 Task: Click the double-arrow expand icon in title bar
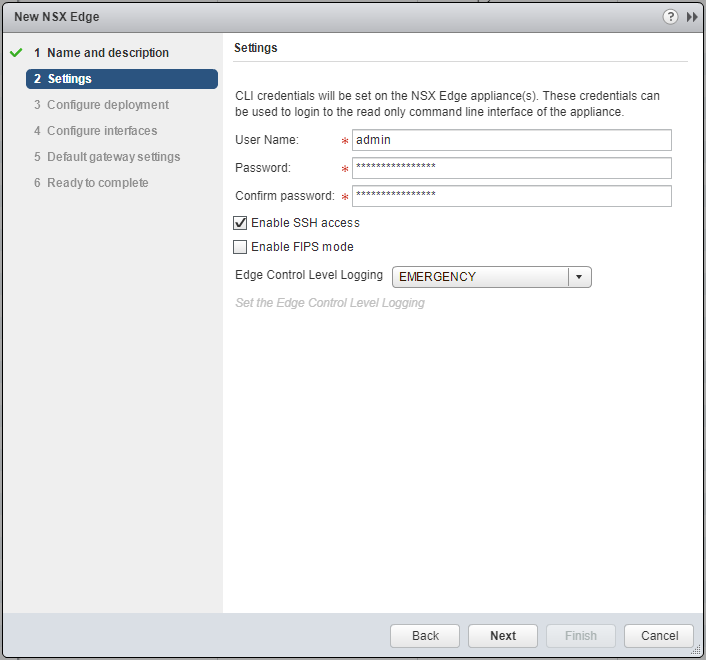click(x=691, y=17)
